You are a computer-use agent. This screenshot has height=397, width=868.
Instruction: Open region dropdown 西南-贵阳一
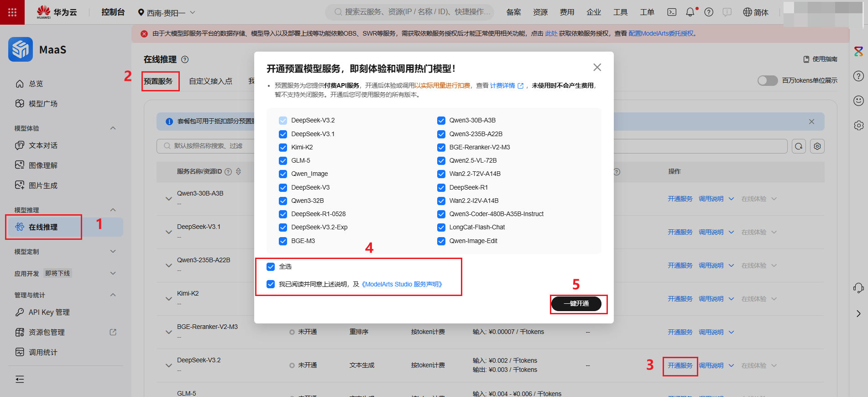point(167,12)
